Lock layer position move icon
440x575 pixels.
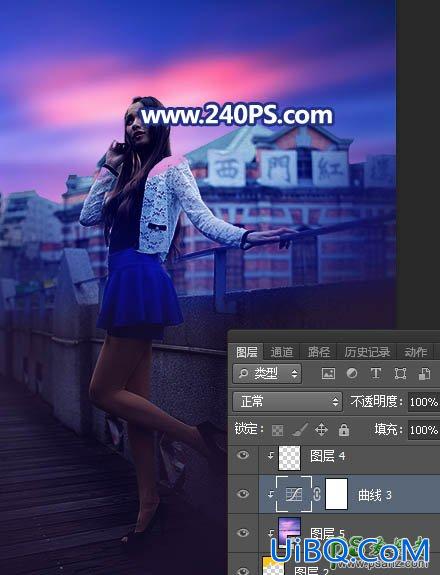[321, 429]
